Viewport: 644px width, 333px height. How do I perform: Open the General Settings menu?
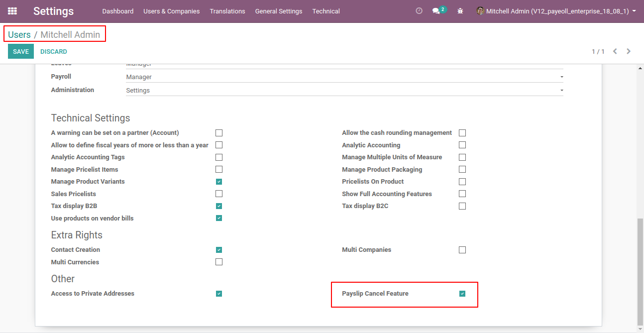279,11
